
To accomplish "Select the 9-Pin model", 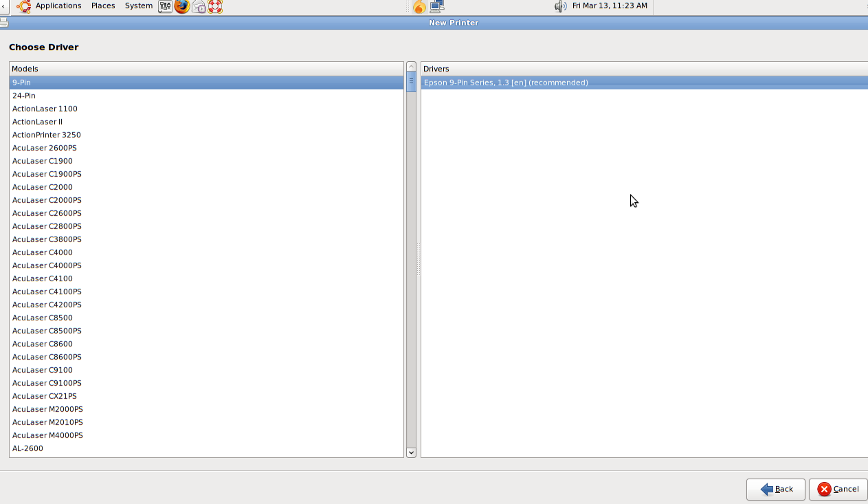I will pos(206,83).
